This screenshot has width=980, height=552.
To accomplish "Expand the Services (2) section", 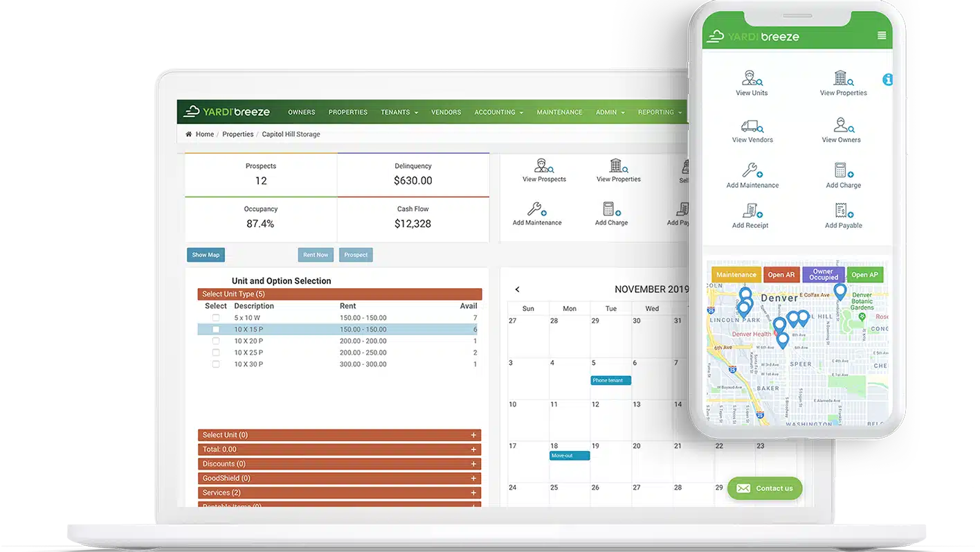I will tap(339, 493).
